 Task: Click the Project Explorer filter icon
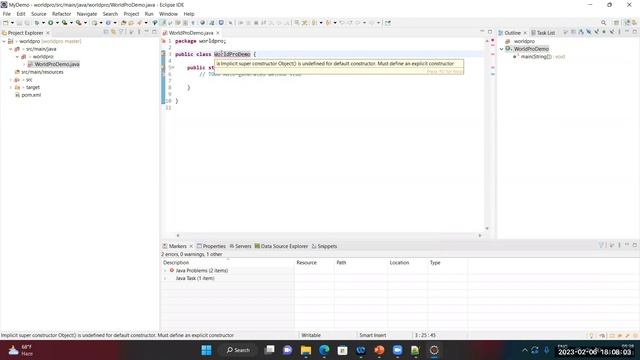(121, 32)
